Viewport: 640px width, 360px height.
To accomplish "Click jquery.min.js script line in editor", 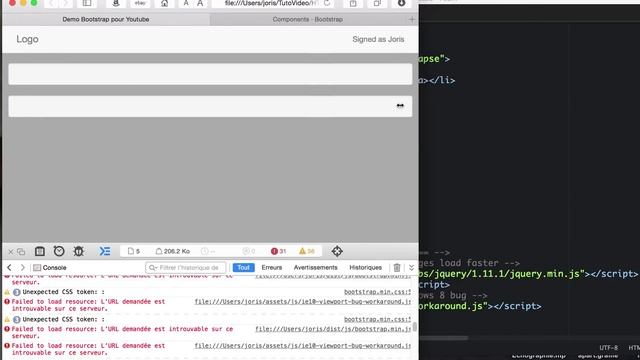I will [528, 274].
